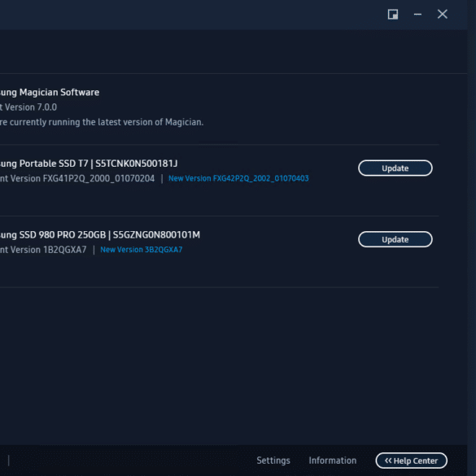
Task: Close the Magician window
Action: pyautogui.click(x=443, y=14)
